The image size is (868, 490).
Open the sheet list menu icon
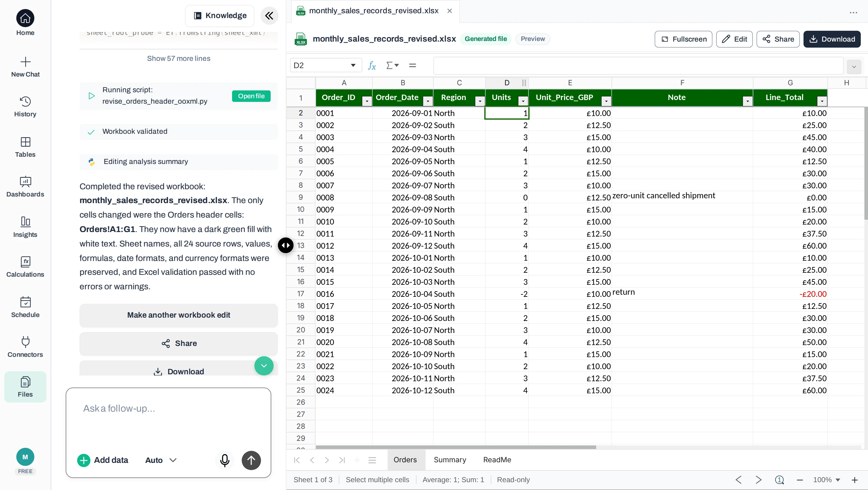[x=372, y=460]
